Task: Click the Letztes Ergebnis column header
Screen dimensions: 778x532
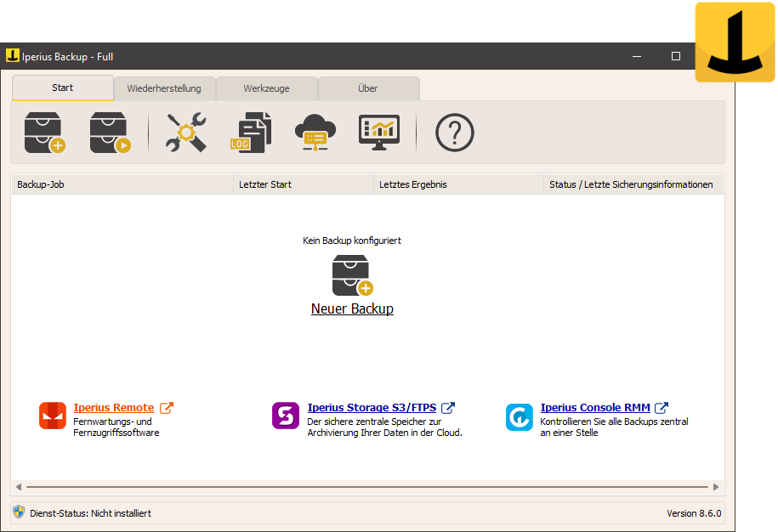Action: pyautogui.click(x=458, y=184)
